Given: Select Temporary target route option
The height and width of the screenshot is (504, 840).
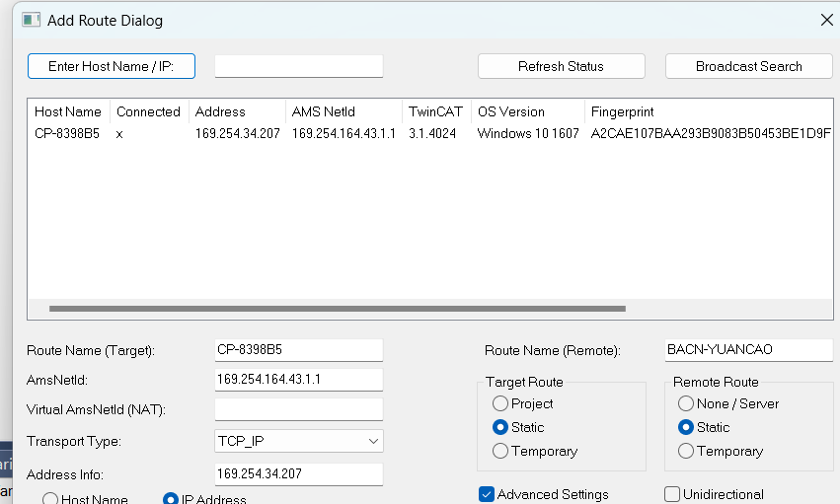Looking at the screenshot, I should (535, 451).
